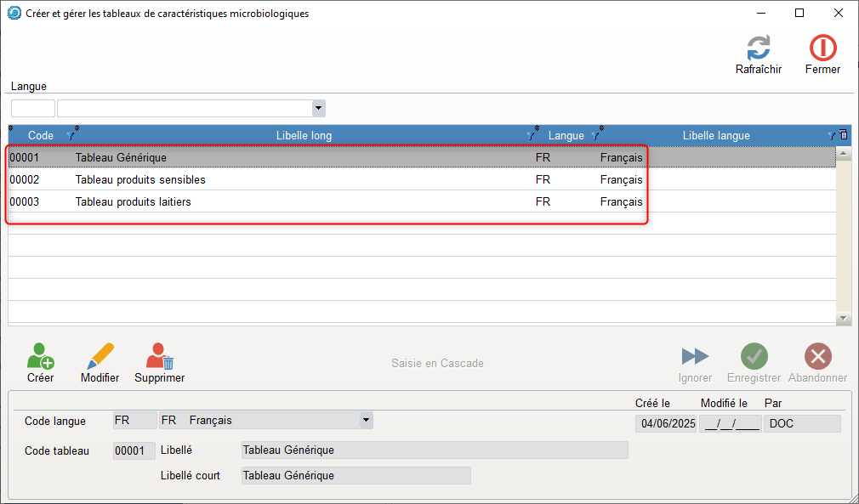Expand the Langue filter dropdown at top

click(x=319, y=109)
